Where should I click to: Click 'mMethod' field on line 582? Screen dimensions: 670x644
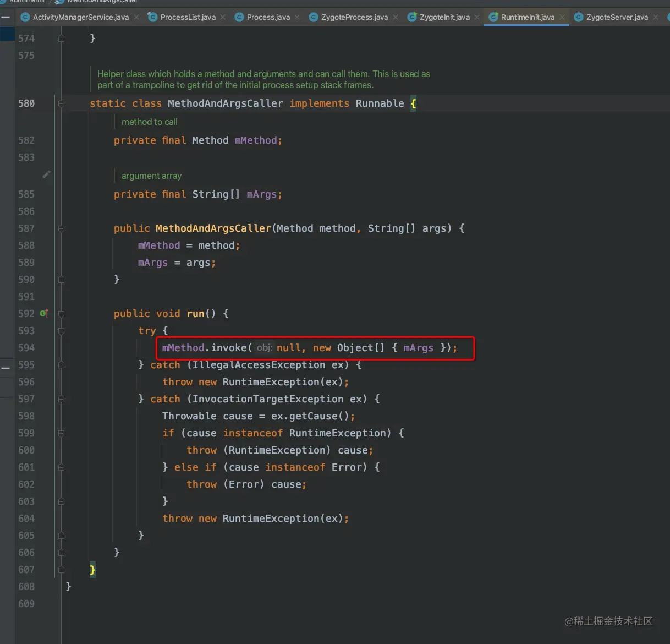[256, 140]
